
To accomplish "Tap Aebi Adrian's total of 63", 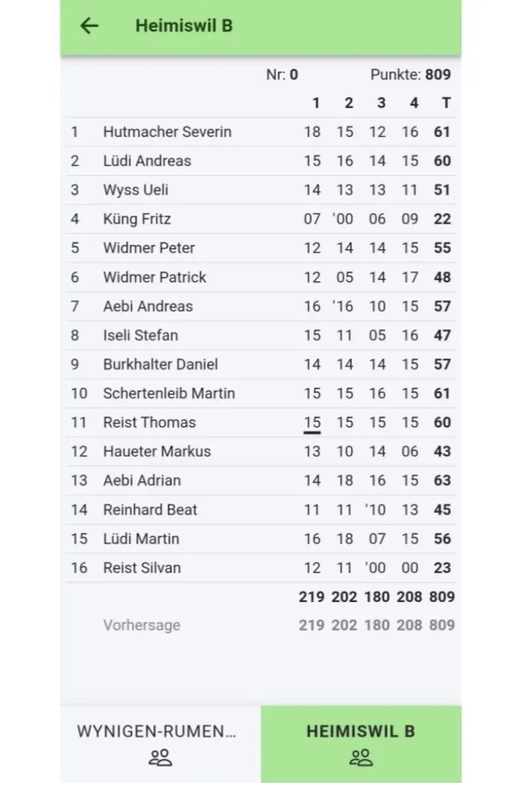I will 442,480.
